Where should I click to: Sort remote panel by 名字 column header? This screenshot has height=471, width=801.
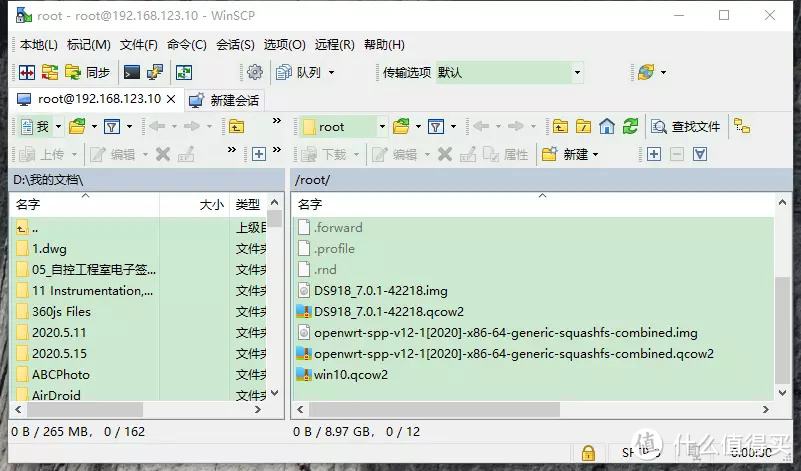click(x=534, y=205)
